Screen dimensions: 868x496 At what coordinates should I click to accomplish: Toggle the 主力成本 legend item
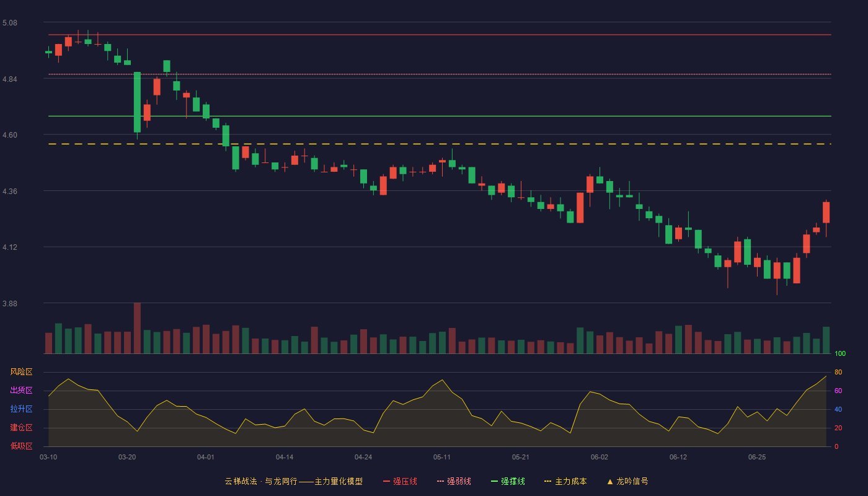tap(565, 481)
